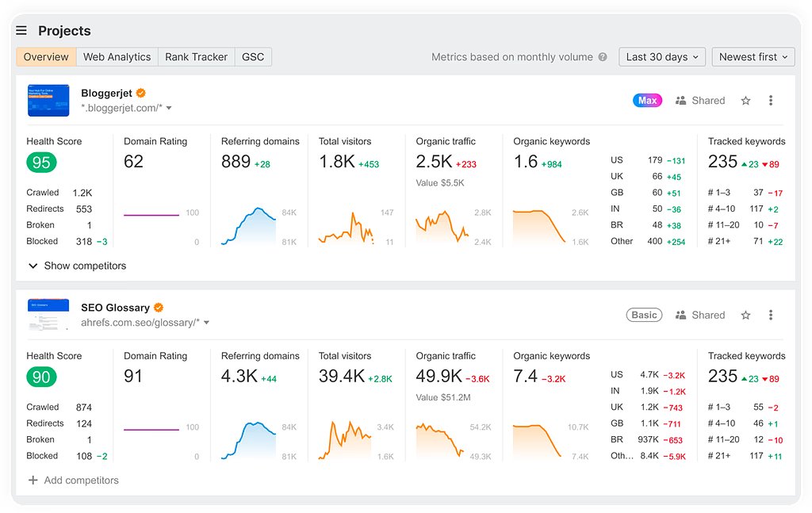Click the Shared people icon for SEO Glossary
Image resolution: width=812 pixels, height=513 pixels.
(680, 315)
